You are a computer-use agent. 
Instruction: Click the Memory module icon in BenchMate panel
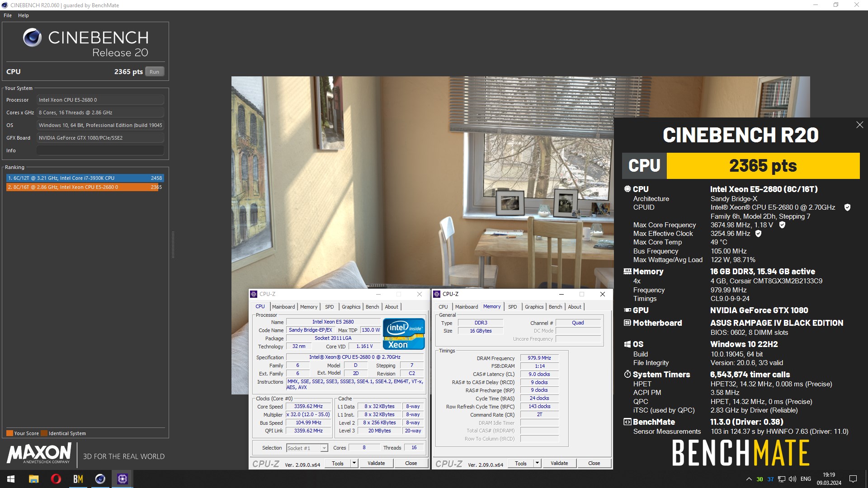627,272
